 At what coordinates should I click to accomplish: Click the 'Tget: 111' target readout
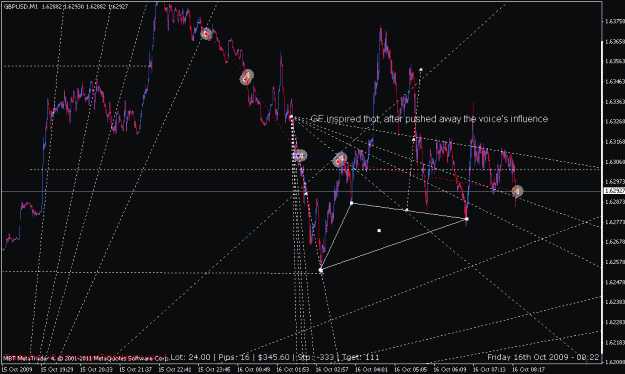point(360,357)
